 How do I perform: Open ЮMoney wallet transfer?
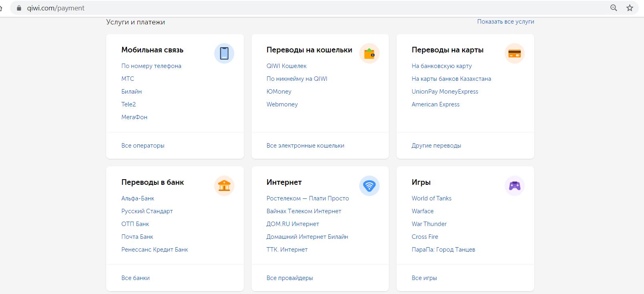coord(279,92)
